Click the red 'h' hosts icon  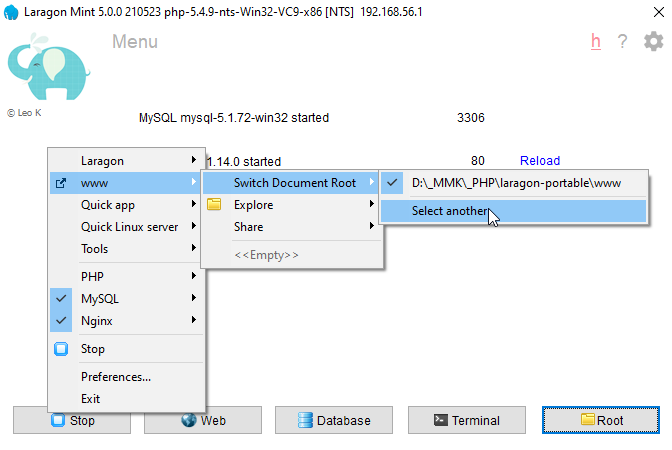(x=596, y=41)
